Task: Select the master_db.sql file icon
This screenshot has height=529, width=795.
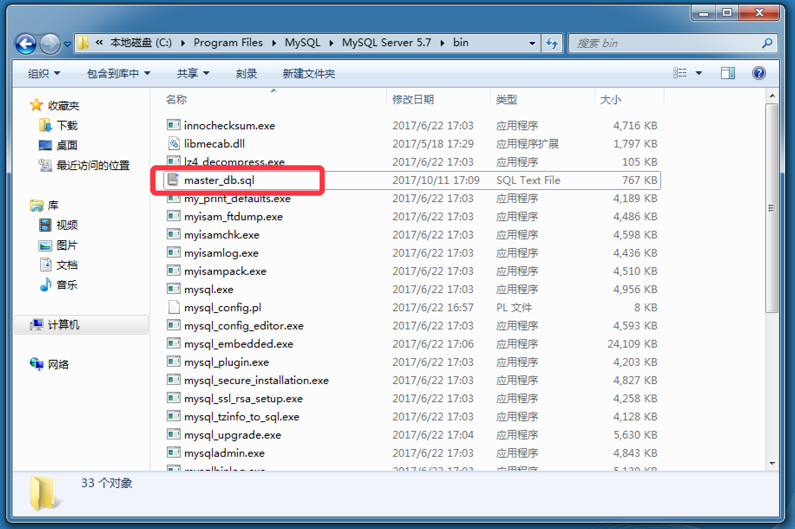Action: (173, 180)
